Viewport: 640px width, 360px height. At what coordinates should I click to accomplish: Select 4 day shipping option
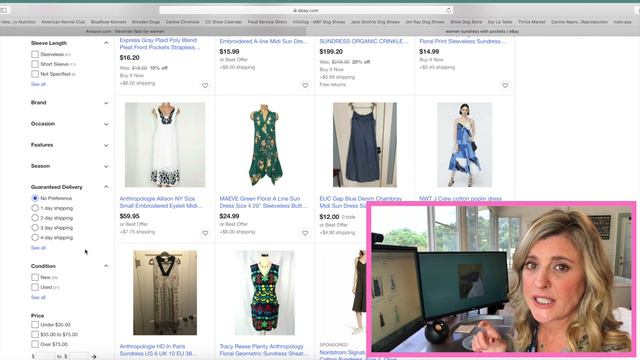tap(35, 237)
